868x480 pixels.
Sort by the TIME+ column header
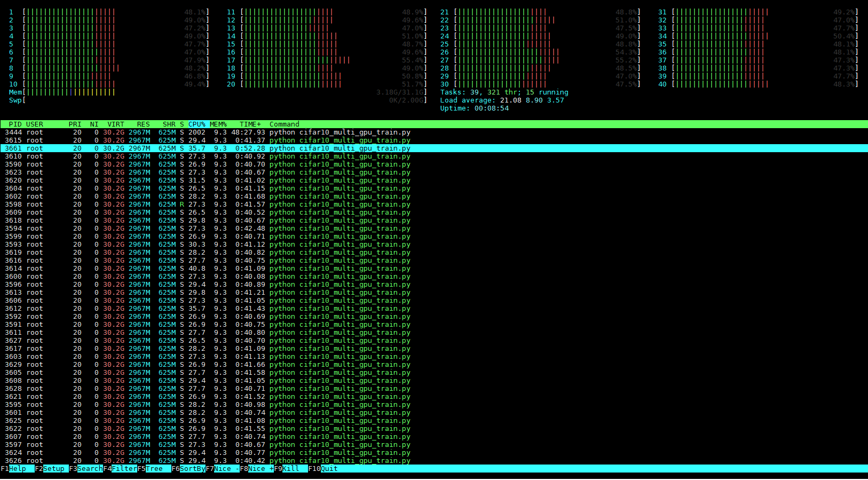coord(250,124)
